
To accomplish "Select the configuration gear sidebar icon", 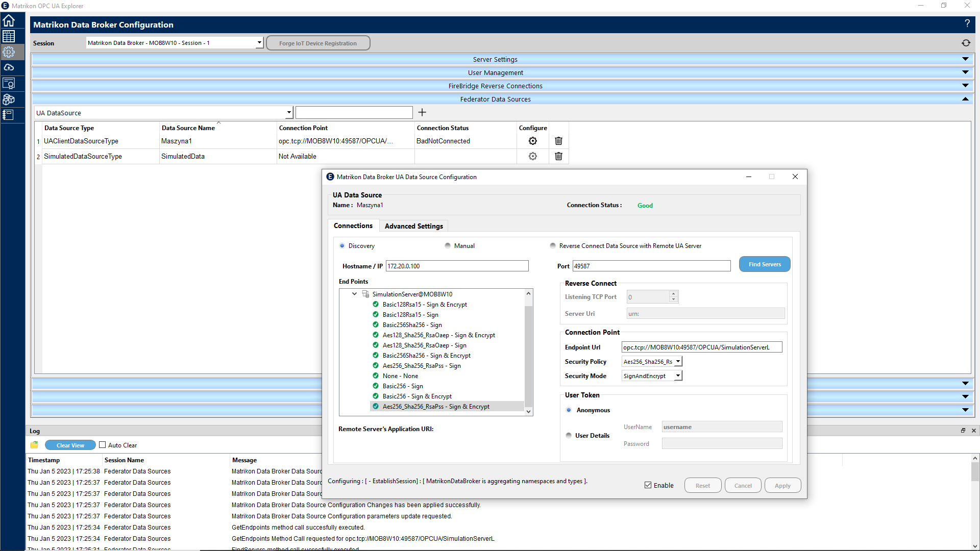I will [x=9, y=52].
